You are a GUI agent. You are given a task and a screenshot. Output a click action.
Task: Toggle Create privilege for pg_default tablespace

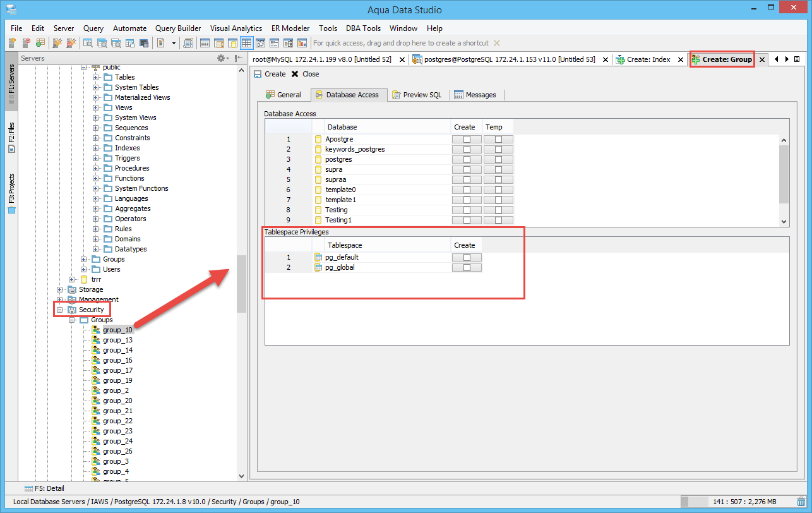pos(467,257)
